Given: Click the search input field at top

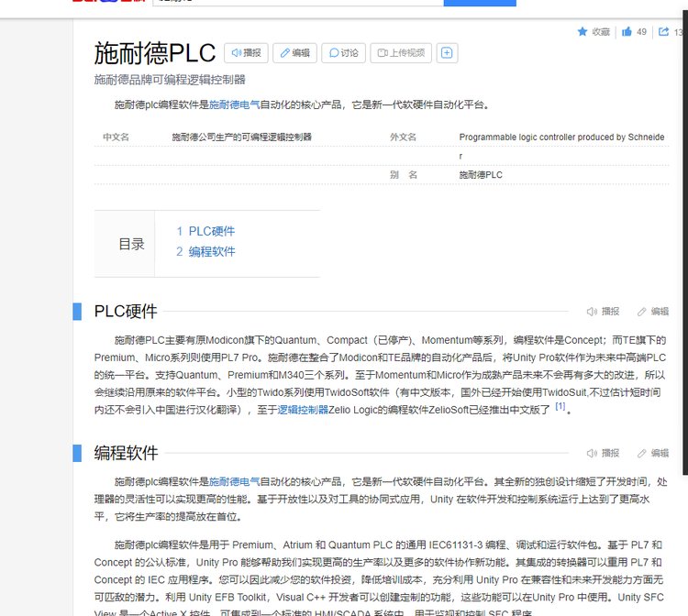Looking at the screenshot, I should click(x=294, y=3).
